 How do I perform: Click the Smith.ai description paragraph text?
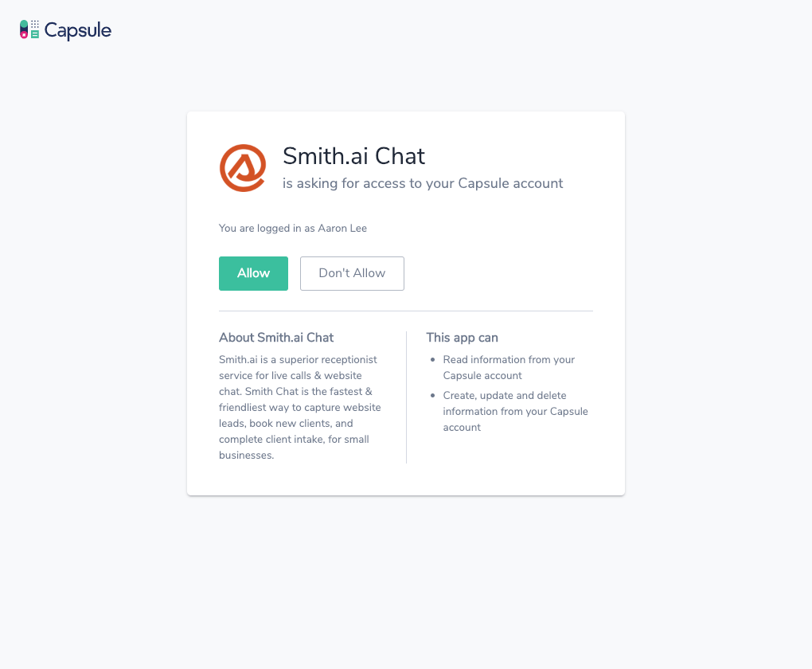(299, 407)
